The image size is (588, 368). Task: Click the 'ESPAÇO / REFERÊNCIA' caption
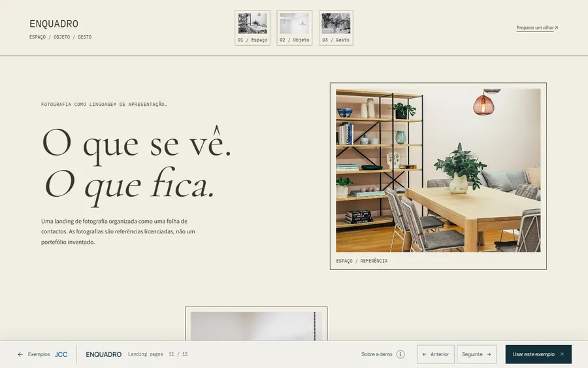click(362, 261)
